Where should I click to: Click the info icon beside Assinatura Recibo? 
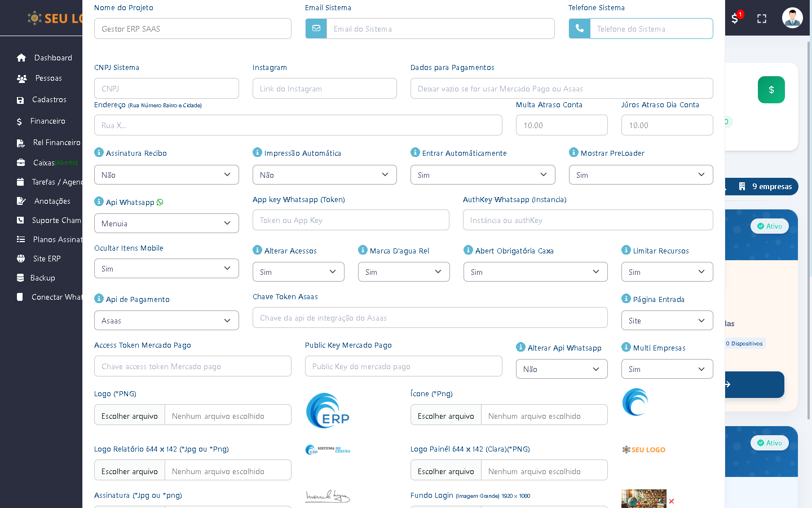pos(99,152)
